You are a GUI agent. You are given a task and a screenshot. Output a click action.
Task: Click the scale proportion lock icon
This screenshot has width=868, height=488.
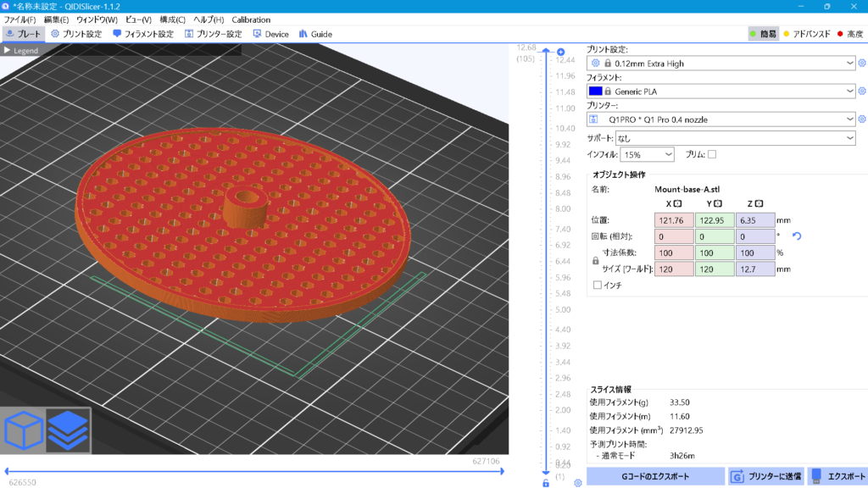(595, 261)
